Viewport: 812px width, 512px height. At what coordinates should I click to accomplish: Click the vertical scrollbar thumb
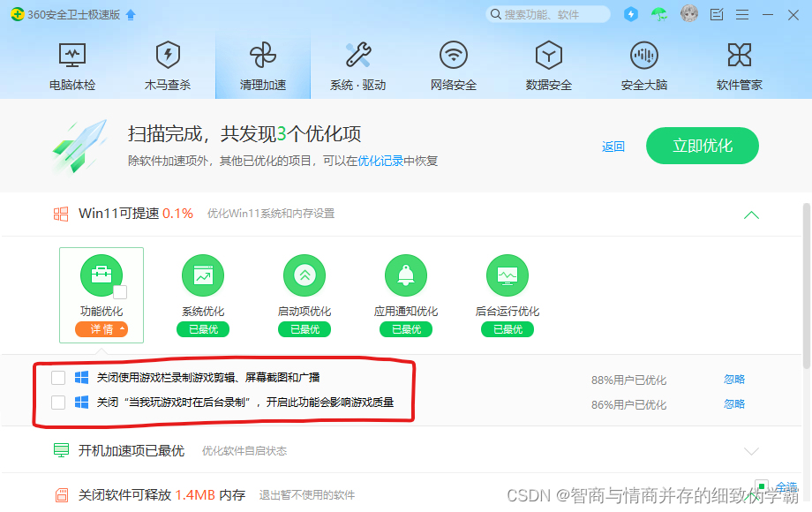point(807,286)
